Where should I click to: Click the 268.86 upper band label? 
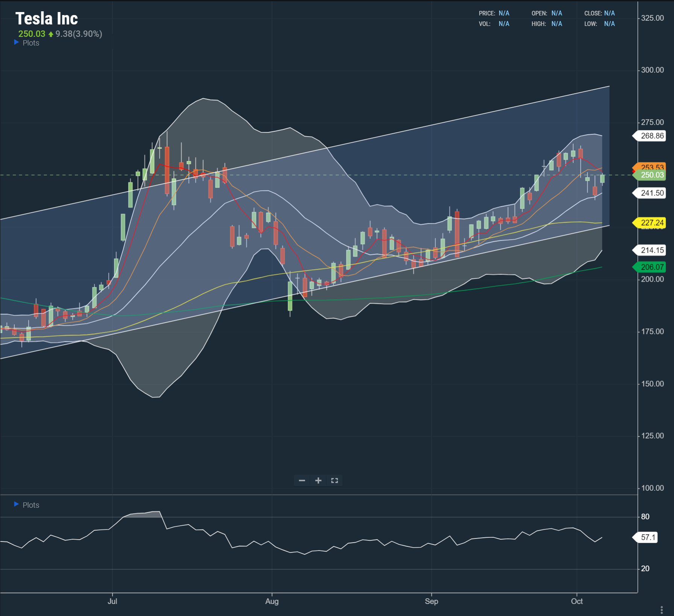(x=651, y=136)
